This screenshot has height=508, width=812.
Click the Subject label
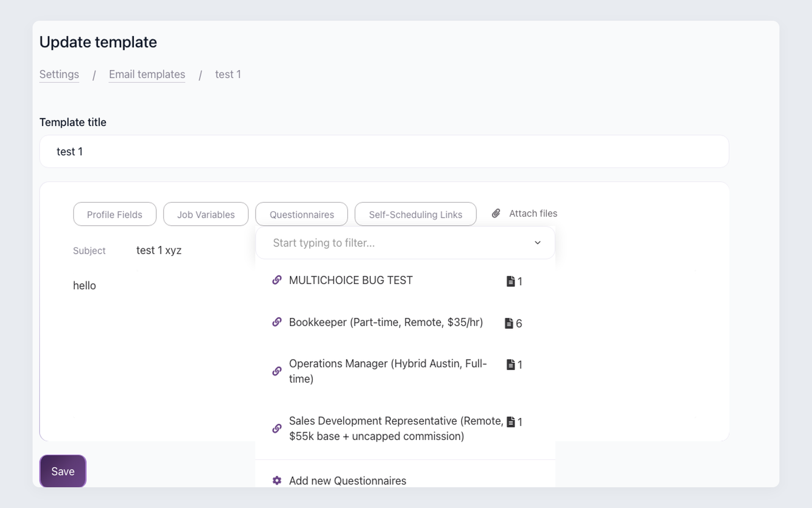[x=89, y=251]
